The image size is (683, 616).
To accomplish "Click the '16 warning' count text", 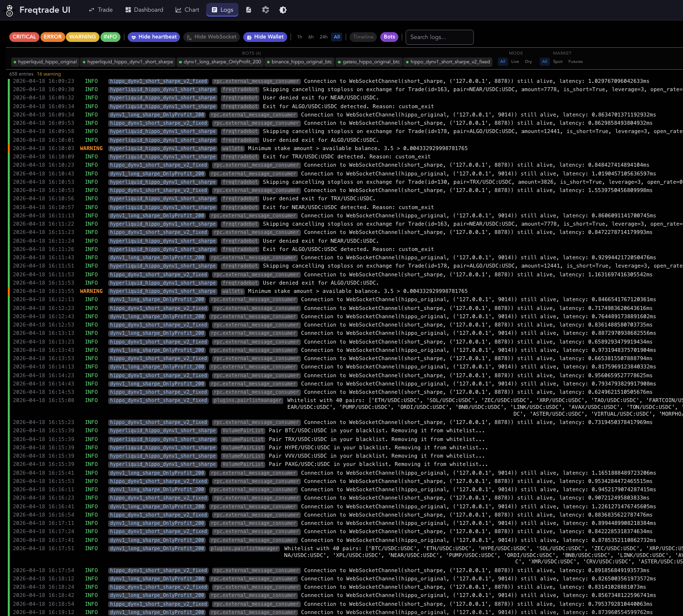I will [49, 74].
